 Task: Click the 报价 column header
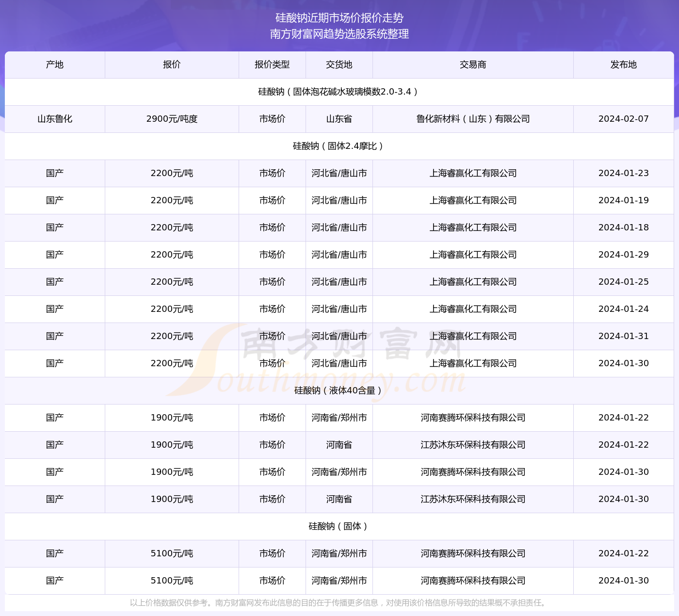(172, 65)
